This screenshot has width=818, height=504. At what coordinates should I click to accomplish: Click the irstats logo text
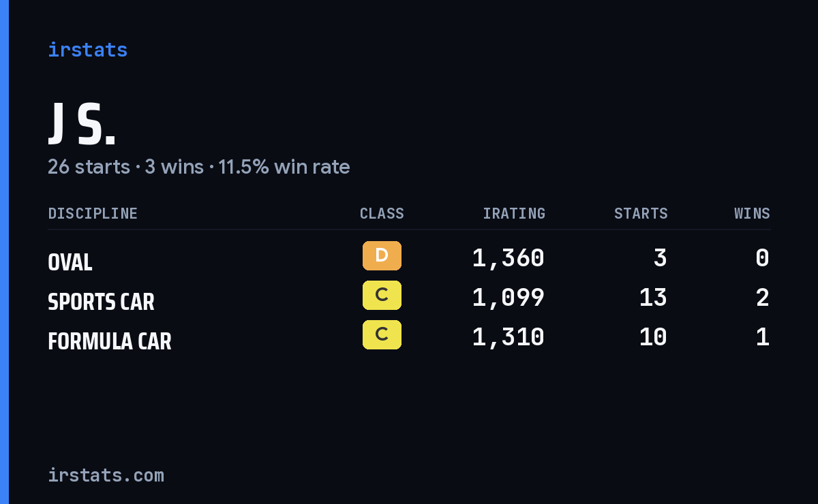pos(87,50)
